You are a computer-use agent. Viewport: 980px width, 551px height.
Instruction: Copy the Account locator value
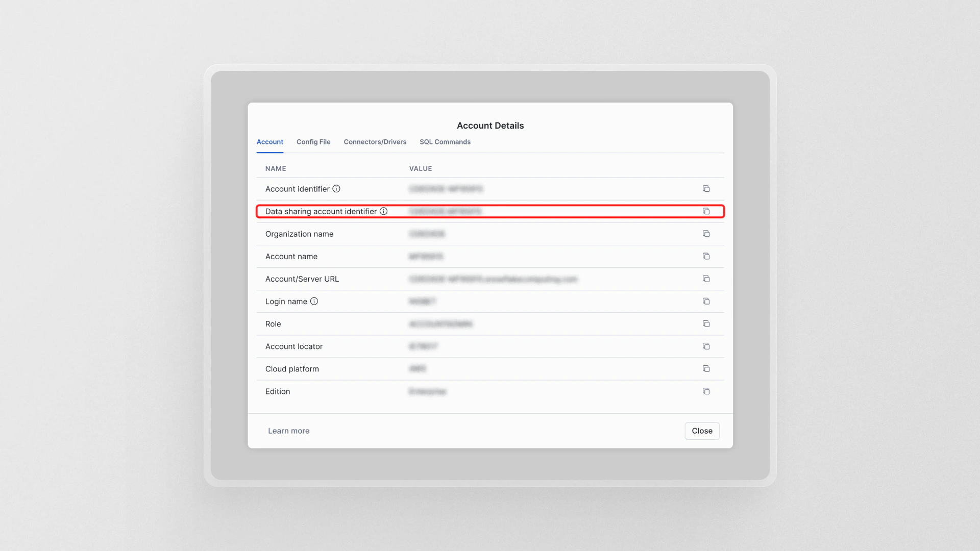tap(706, 346)
